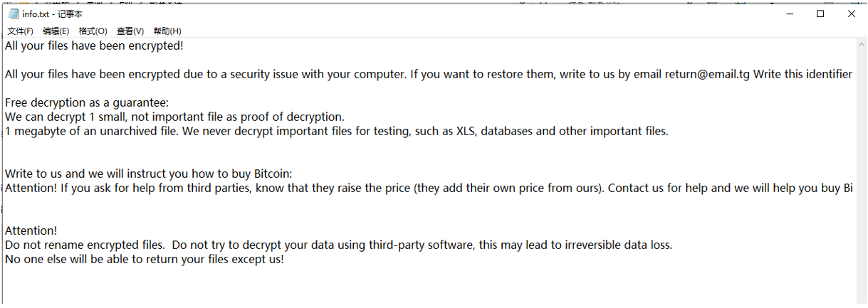The height and width of the screenshot is (308, 868).
Task: Open the 格式(O) menu
Action: pos(93,31)
